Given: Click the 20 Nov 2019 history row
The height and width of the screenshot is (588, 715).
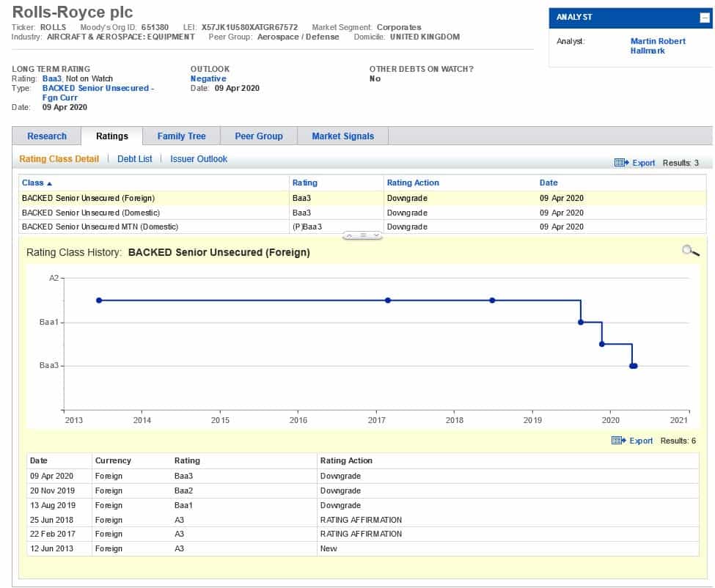Looking at the screenshot, I should coord(362,490).
